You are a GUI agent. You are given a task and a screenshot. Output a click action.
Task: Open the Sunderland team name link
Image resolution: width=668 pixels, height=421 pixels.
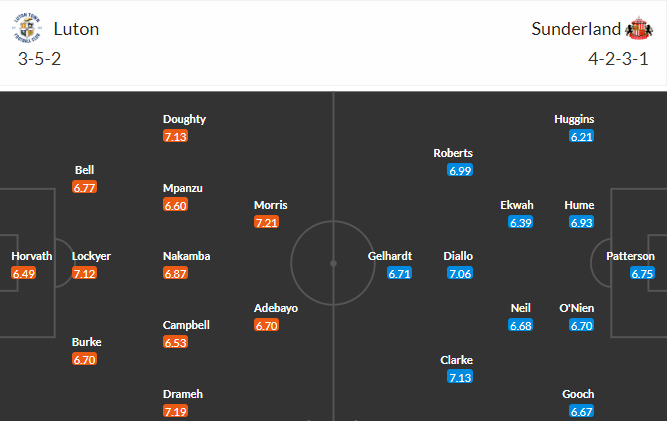pyautogui.click(x=576, y=29)
